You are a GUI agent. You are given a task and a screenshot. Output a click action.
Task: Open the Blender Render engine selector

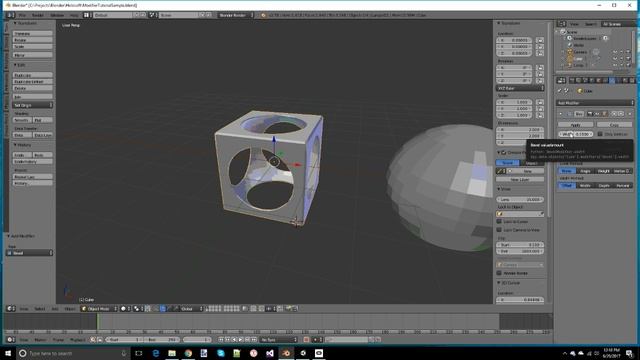pos(236,15)
